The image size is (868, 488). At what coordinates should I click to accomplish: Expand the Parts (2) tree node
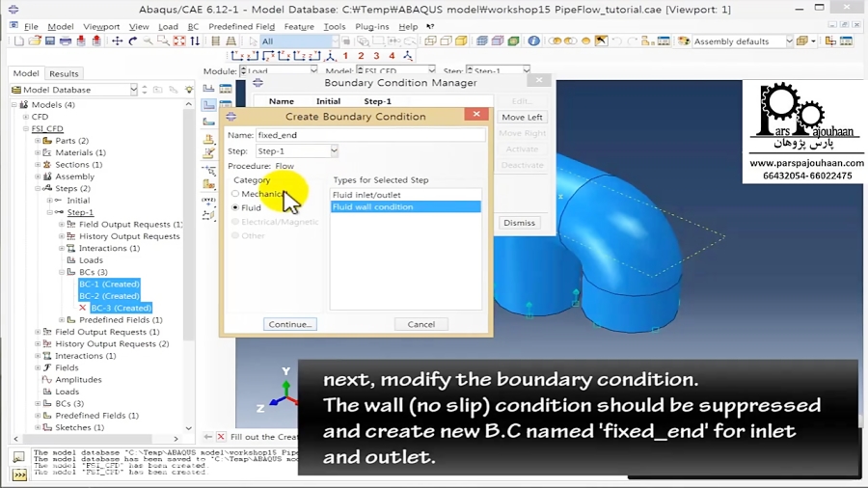coord(38,141)
